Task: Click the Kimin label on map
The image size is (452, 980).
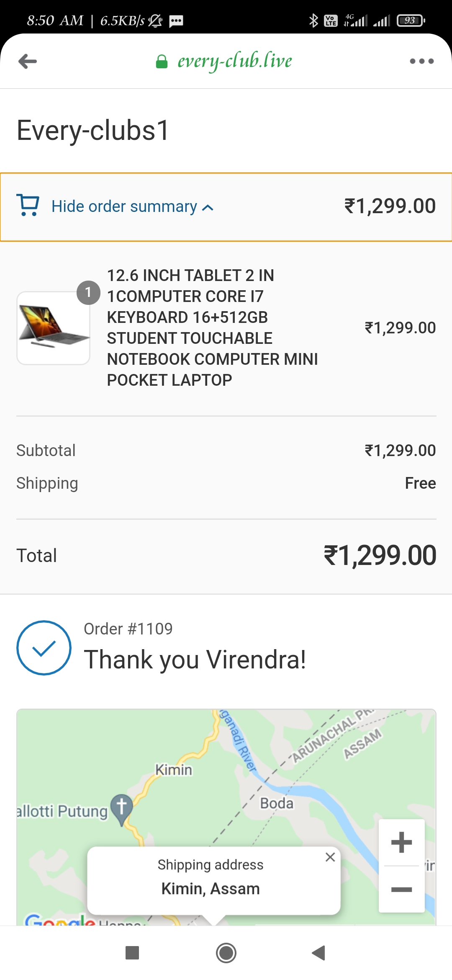Action: 174,770
